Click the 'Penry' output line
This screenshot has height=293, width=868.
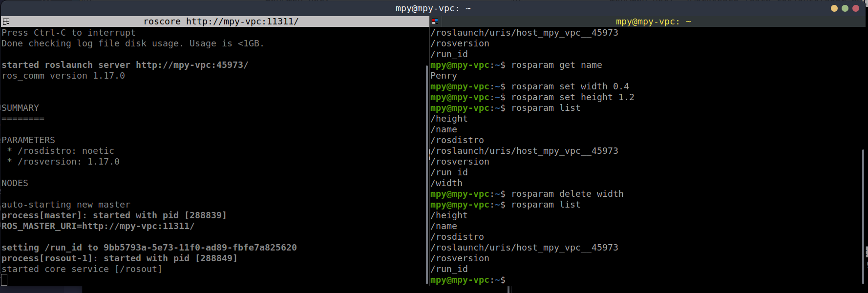click(x=444, y=76)
